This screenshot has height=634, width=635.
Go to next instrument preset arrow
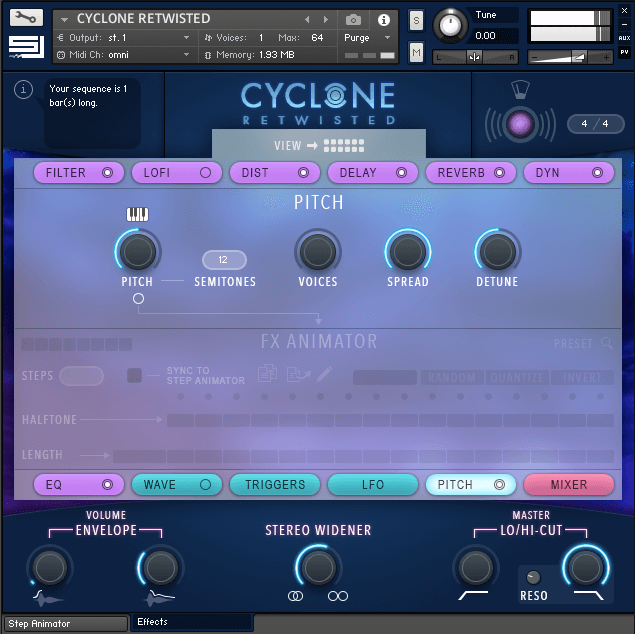point(326,19)
